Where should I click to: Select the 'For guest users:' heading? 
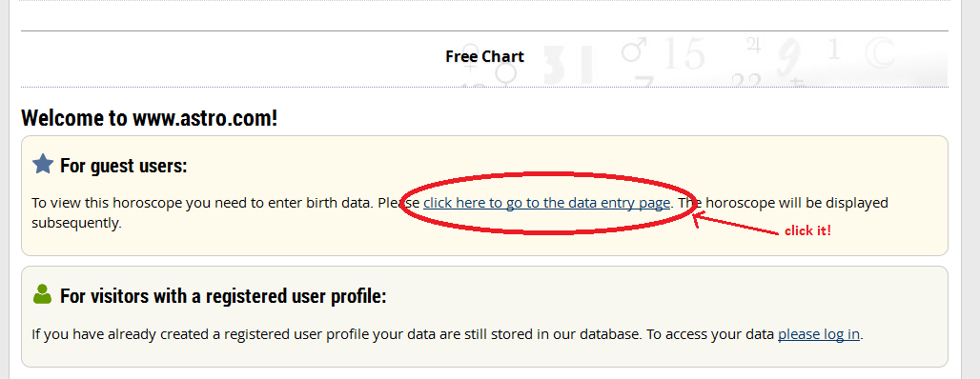point(124,166)
